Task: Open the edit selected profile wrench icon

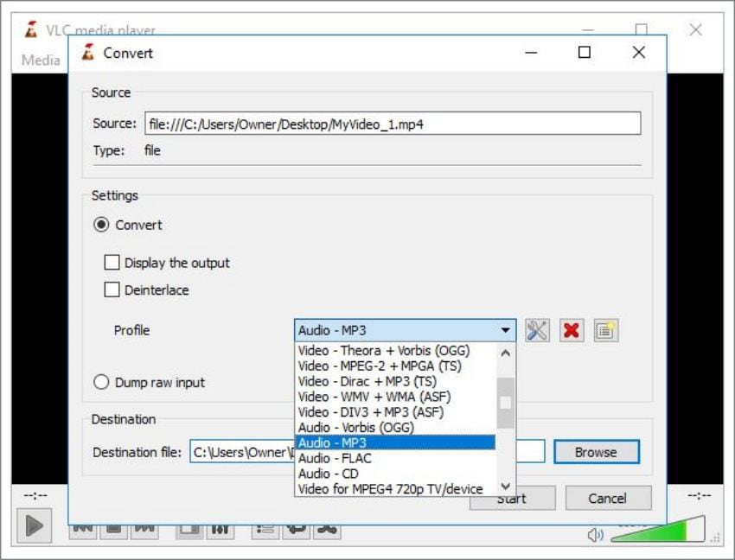Action: coord(537,330)
